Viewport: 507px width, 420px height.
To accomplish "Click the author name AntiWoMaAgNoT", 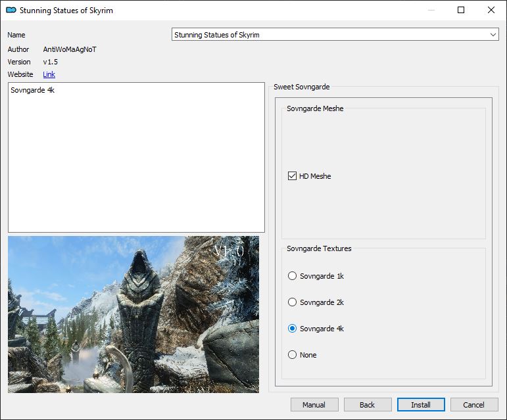I will [70, 49].
